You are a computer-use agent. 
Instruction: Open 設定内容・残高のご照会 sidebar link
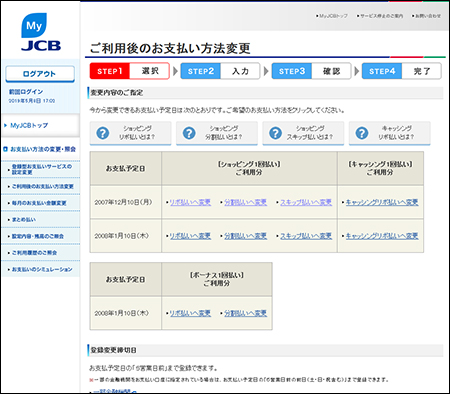coord(37,236)
